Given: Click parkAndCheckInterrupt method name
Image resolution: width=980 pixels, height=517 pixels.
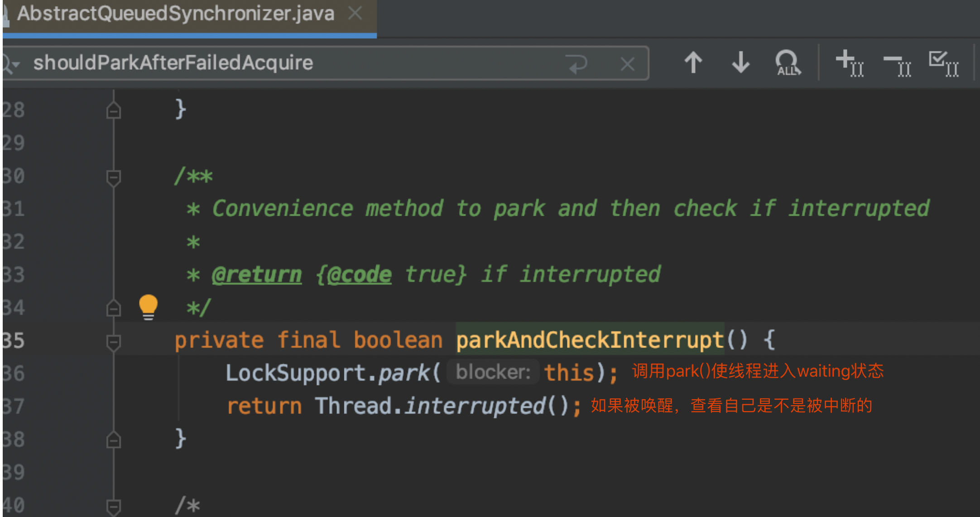Looking at the screenshot, I should [x=590, y=340].
